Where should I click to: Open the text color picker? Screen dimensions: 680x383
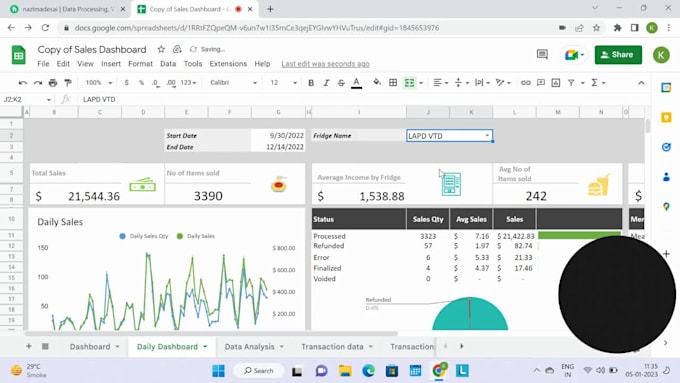point(356,82)
